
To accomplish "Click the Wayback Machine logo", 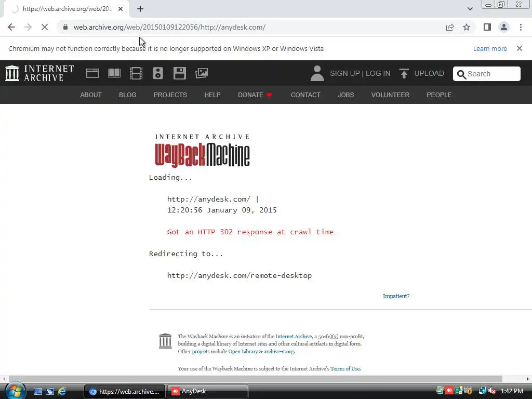I will [x=202, y=151].
